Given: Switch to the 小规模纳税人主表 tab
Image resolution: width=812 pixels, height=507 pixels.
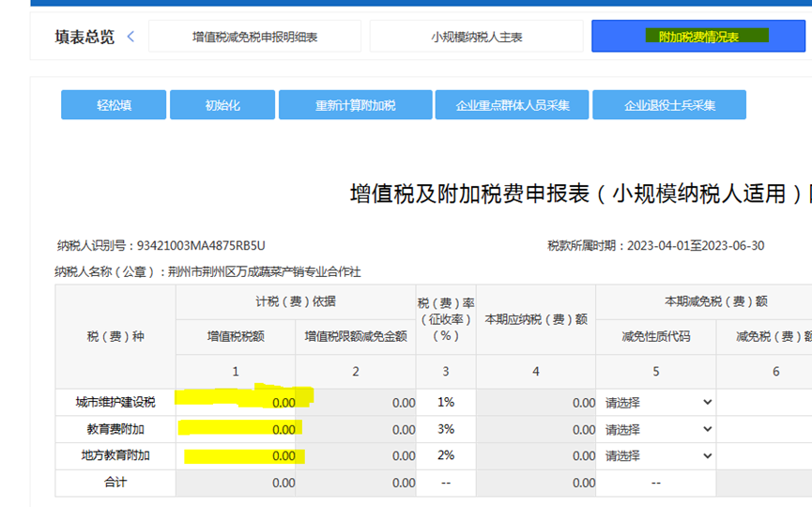Looking at the screenshot, I should pos(477,37).
